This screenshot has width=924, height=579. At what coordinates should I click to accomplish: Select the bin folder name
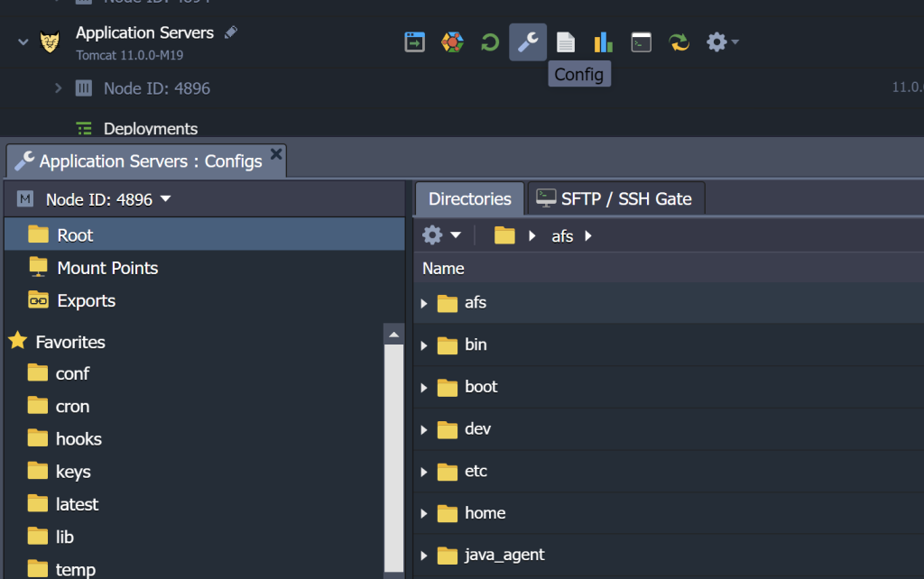476,345
